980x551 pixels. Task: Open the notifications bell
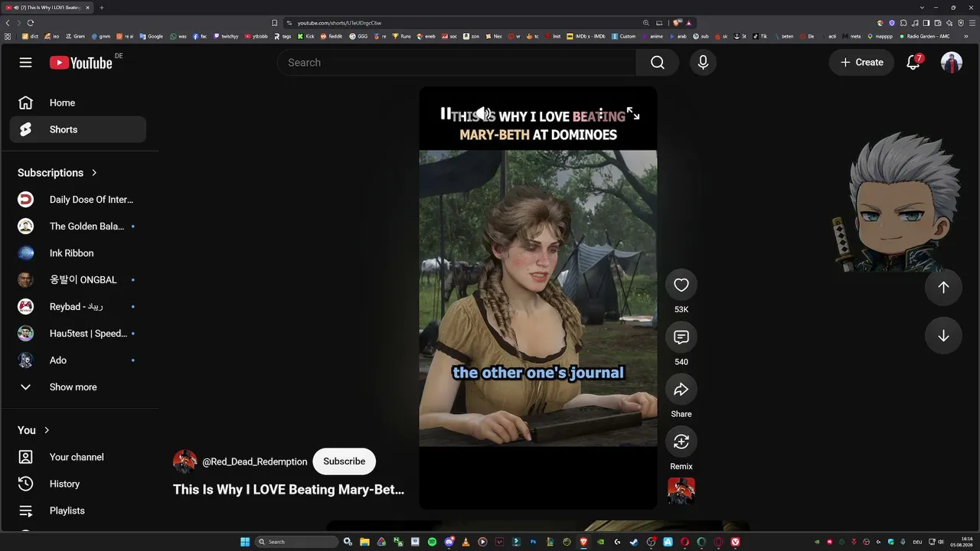click(913, 63)
